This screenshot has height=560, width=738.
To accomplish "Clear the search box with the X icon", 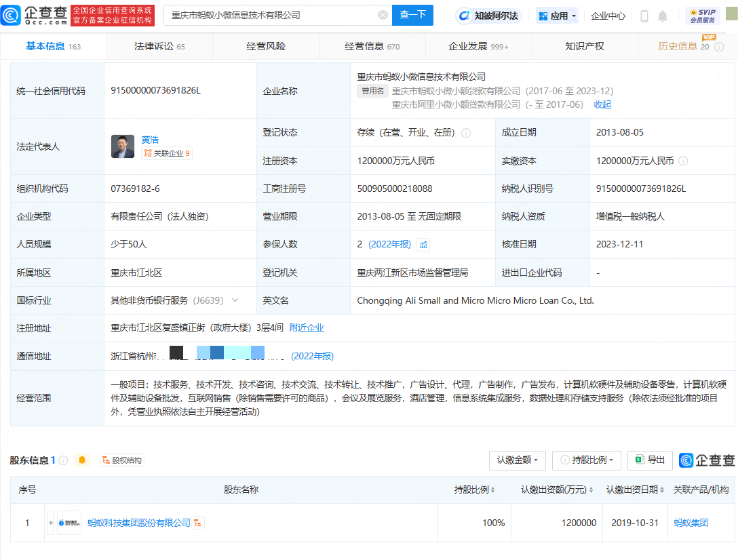I will (x=383, y=15).
